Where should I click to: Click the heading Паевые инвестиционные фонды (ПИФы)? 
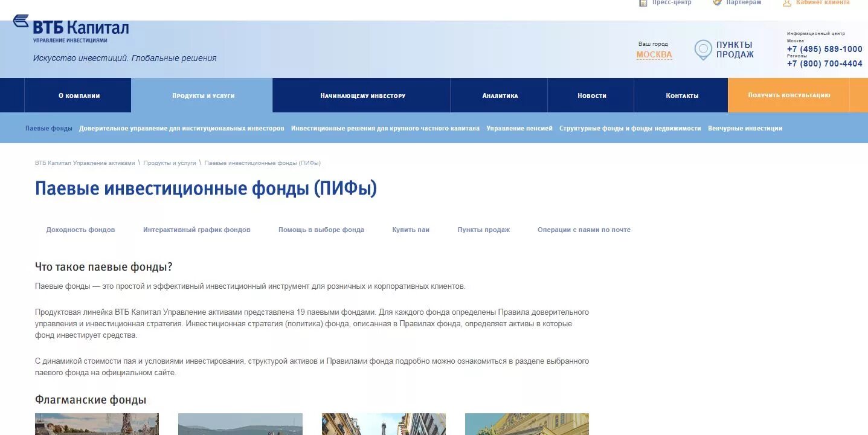[x=206, y=188]
